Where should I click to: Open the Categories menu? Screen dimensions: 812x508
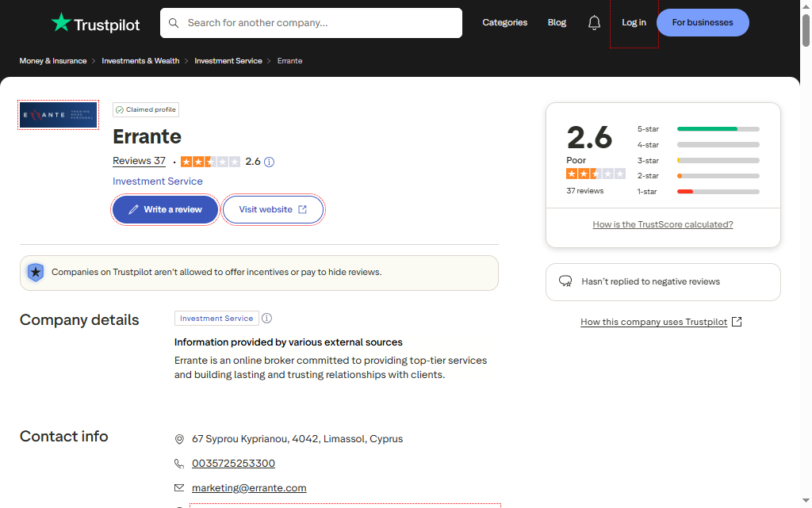pos(504,22)
